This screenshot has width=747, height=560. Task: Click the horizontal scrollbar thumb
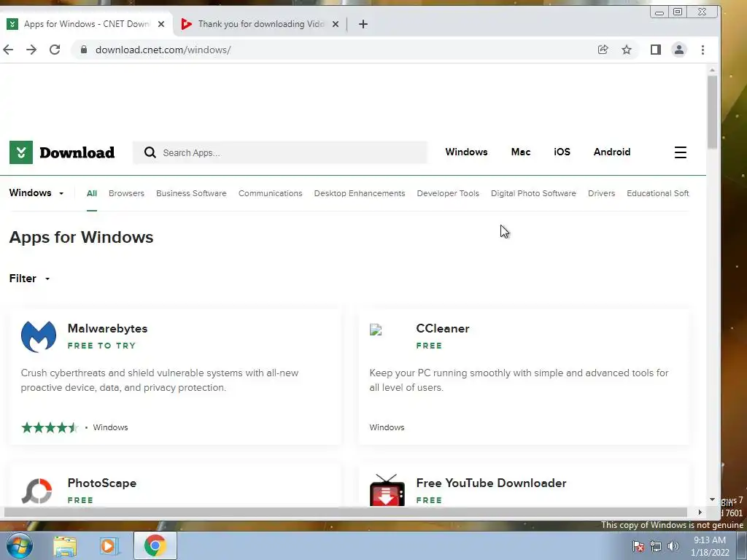click(x=345, y=512)
